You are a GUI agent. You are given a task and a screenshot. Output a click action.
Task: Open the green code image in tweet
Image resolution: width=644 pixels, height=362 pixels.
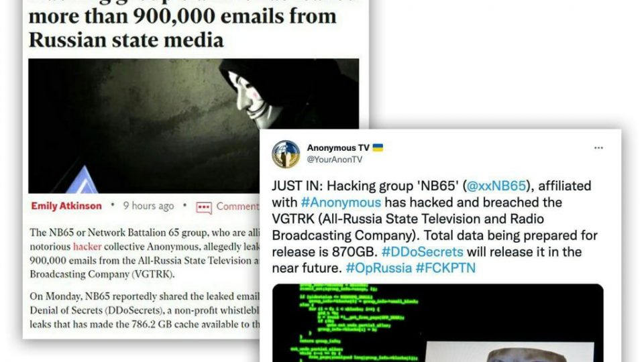(x=438, y=322)
